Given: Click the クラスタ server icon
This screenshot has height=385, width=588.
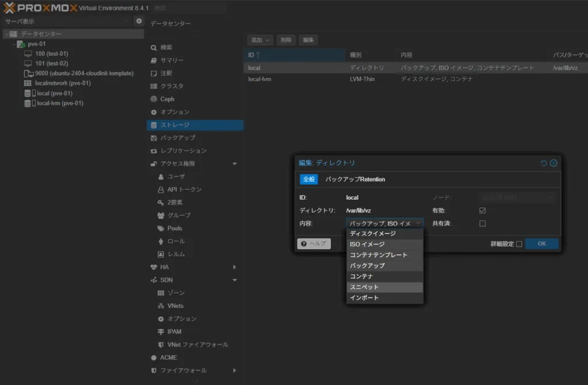Looking at the screenshot, I should click(153, 86).
